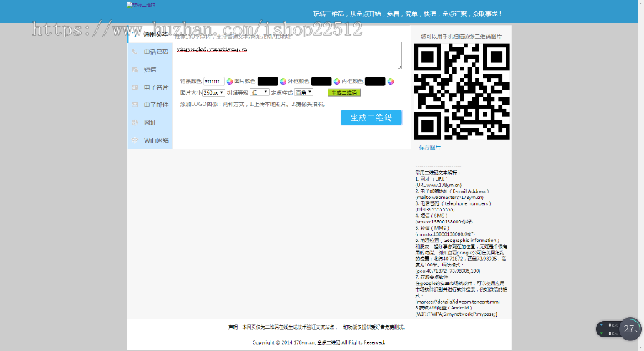The height and width of the screenshot is (351, 644).
Task: Click the black inner frame color swatch
Action: pos(375,82)
